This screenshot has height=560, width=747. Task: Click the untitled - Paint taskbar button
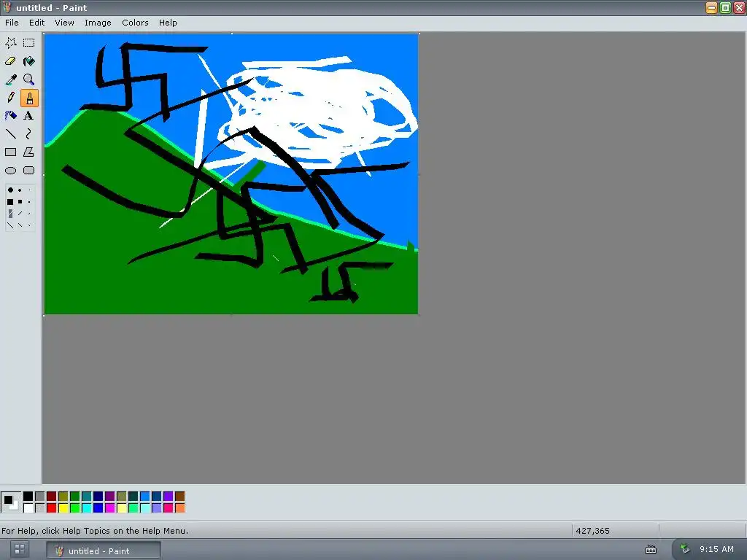[104, 551]
